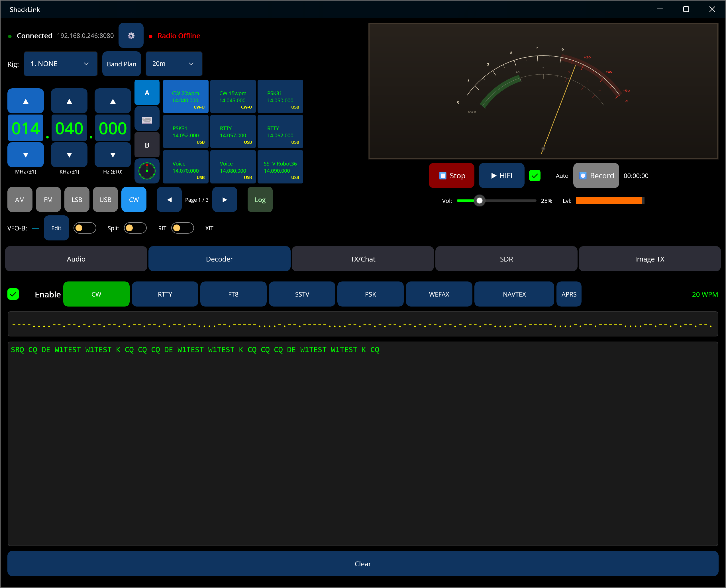Decrease MHz with the down arrow
726x588 pixels.
26,155
